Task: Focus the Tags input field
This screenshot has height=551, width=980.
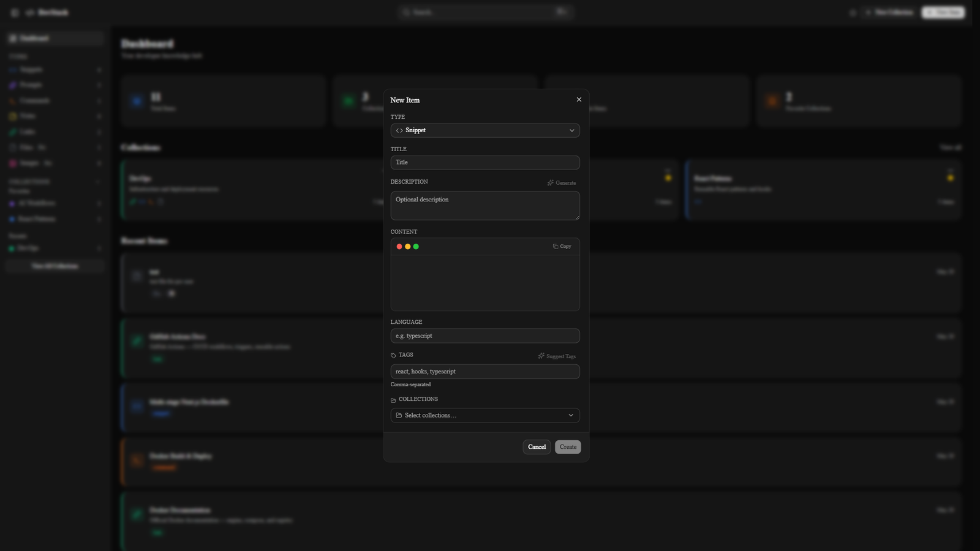Action: [x=485, y=372]
